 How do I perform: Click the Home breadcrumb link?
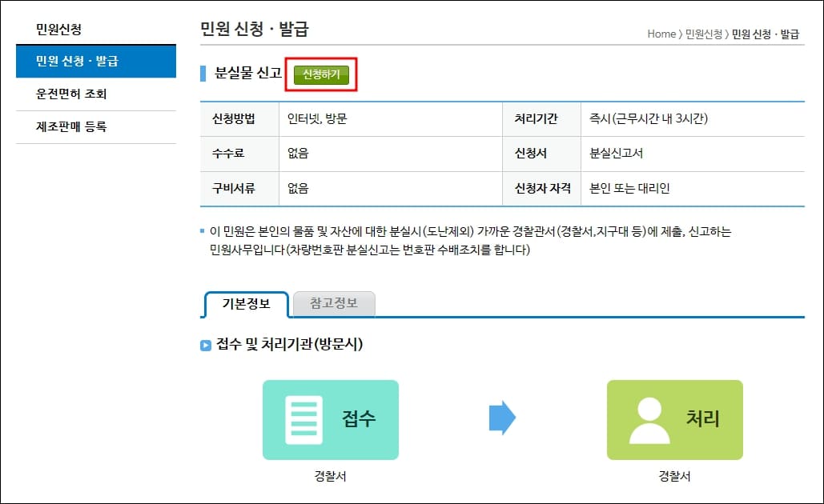pos(661,34)
